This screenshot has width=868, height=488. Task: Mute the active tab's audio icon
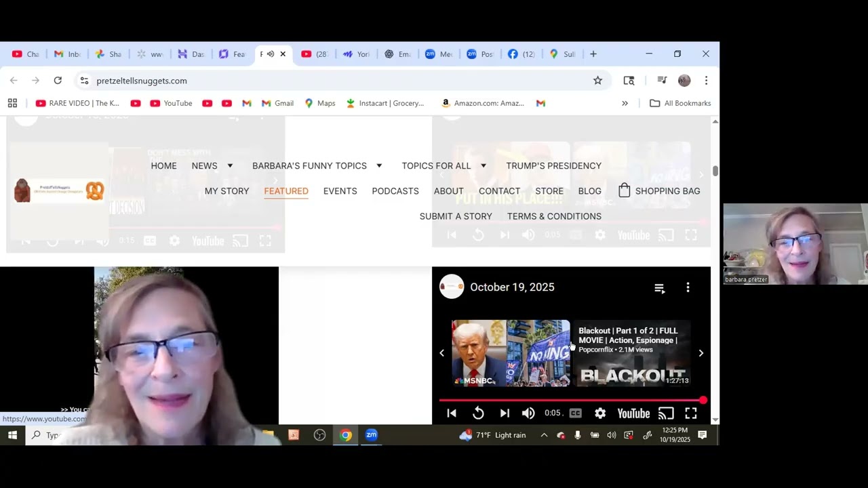271,54
